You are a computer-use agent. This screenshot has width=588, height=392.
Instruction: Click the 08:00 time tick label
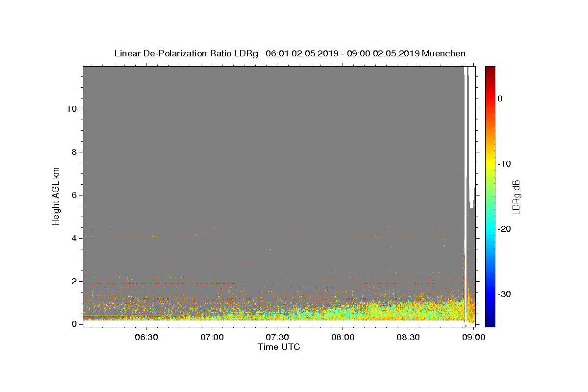click(x=343, y=338)
